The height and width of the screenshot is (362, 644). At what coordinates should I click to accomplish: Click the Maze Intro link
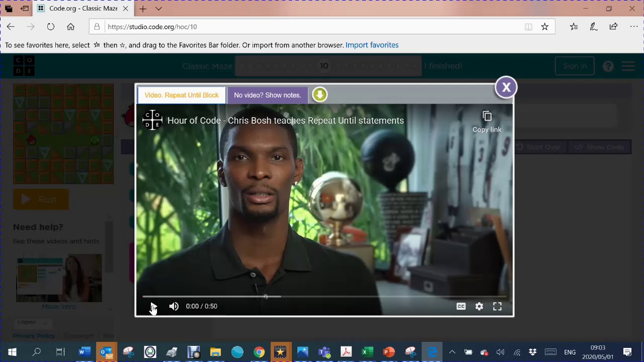[59, 306]
